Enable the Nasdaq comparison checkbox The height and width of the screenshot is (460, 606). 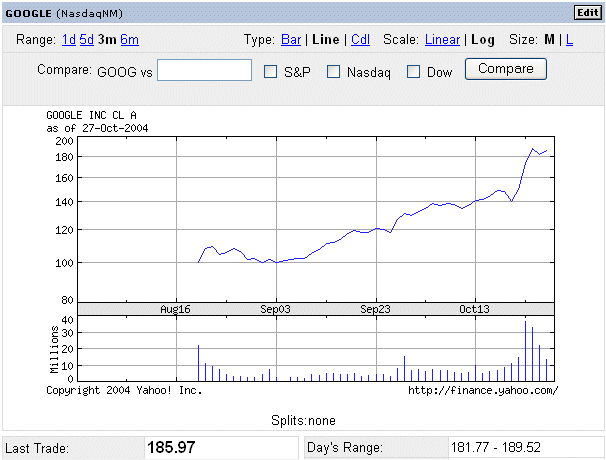point(333,72)
